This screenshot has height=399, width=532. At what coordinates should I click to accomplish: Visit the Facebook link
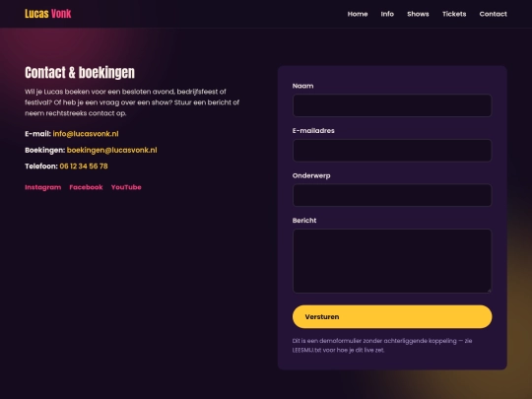[86, 187]
